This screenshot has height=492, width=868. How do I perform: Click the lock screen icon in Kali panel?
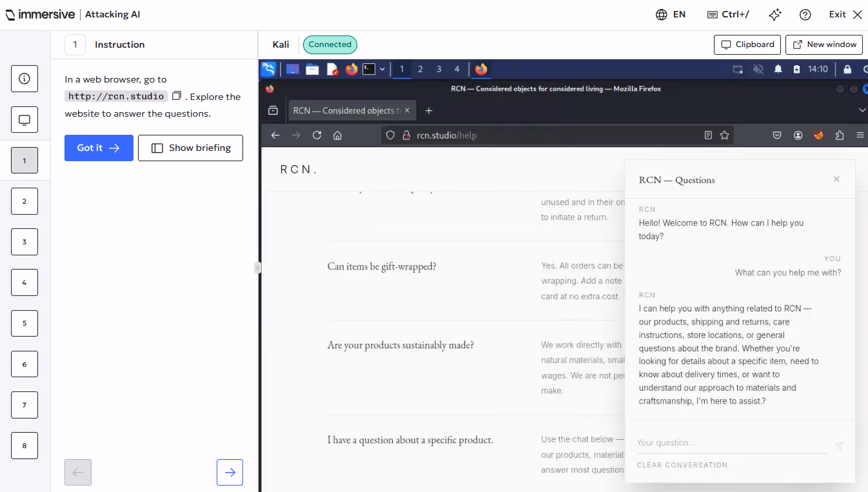tap(847, 69)
